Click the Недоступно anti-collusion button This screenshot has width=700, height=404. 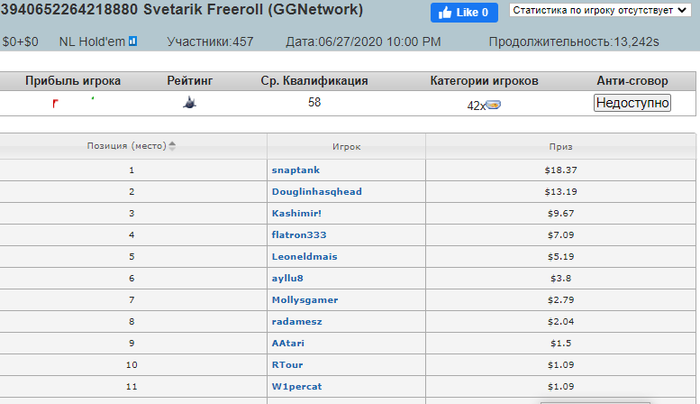(x=632, y=103)
